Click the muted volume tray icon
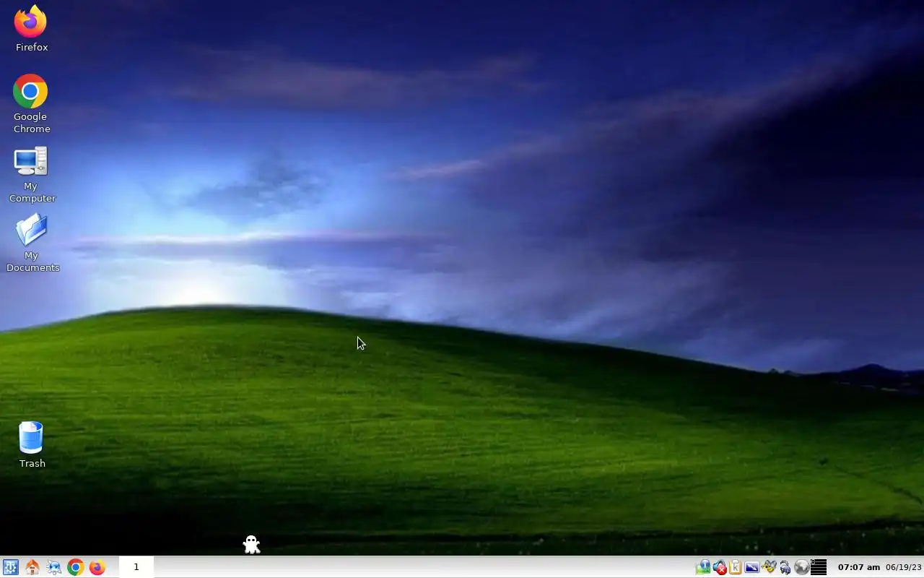 pos(720,567)
